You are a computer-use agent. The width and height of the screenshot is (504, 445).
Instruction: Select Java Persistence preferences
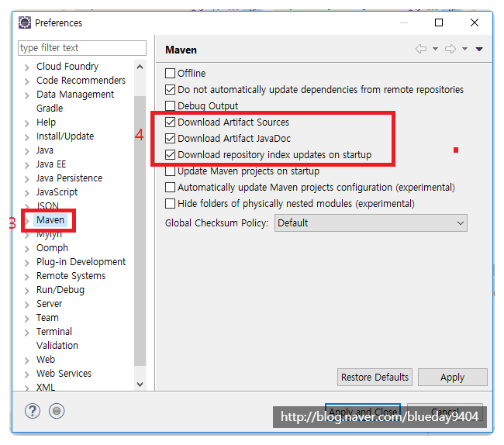pos(69,178)
